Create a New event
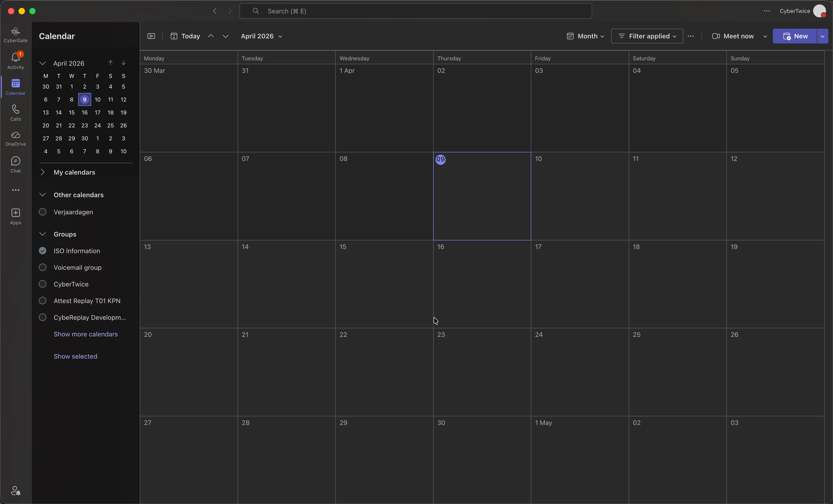This screenshot has width=833, height=504. tap(795, 36)
